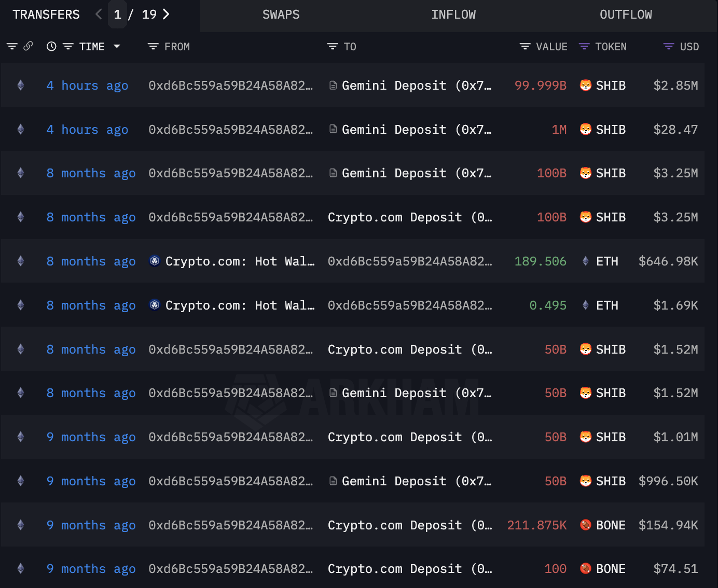Go to the next transfers page
The image size is (718, 588).
[x=166, y=14]
